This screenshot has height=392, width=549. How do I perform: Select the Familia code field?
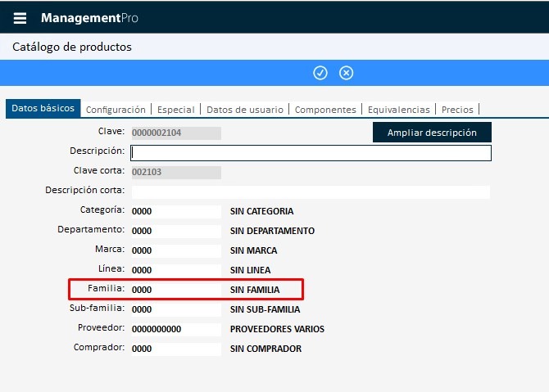(x=175, y=290)
